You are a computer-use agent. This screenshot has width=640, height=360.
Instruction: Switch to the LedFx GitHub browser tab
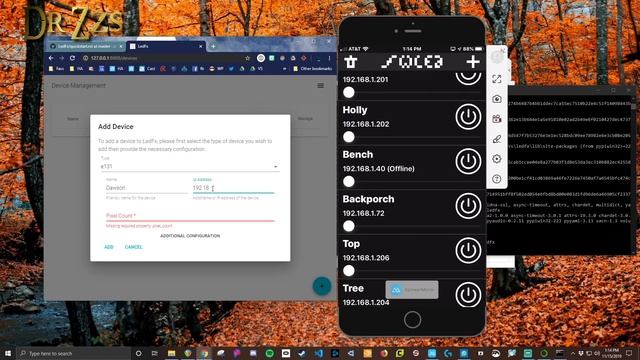click(86, 47)
